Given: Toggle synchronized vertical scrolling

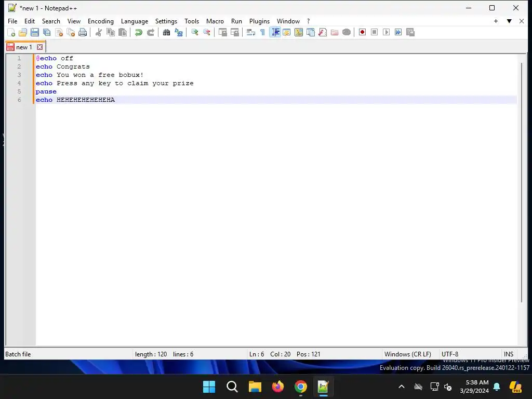Looking at the screenshot, I should pyautogui.click(x=222, y=33).
